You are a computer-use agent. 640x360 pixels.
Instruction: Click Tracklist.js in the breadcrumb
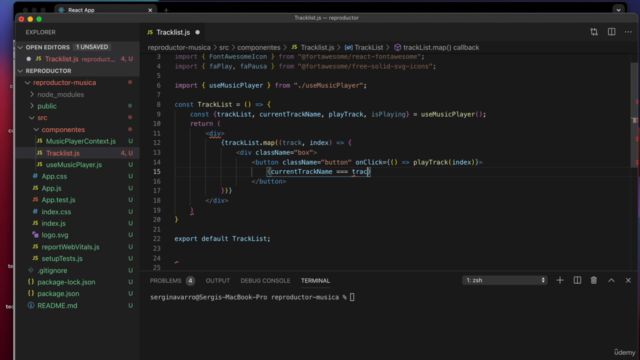point(317,47)
